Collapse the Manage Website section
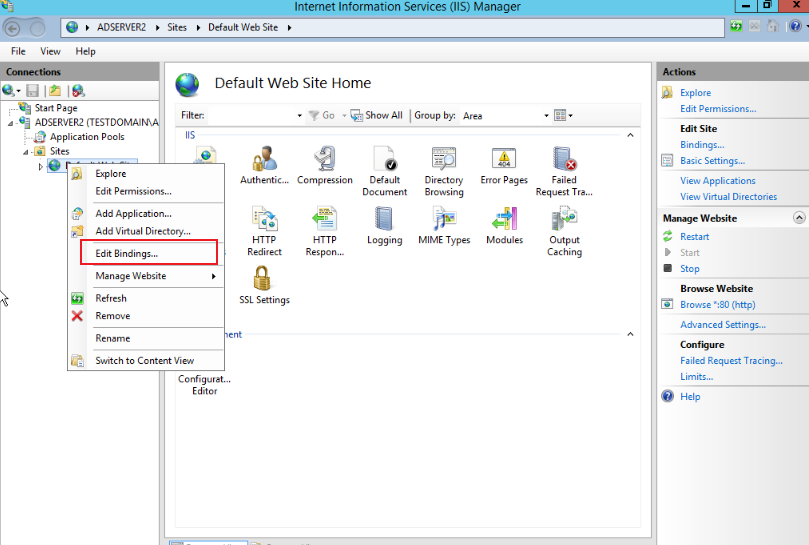 coord(799,218)
